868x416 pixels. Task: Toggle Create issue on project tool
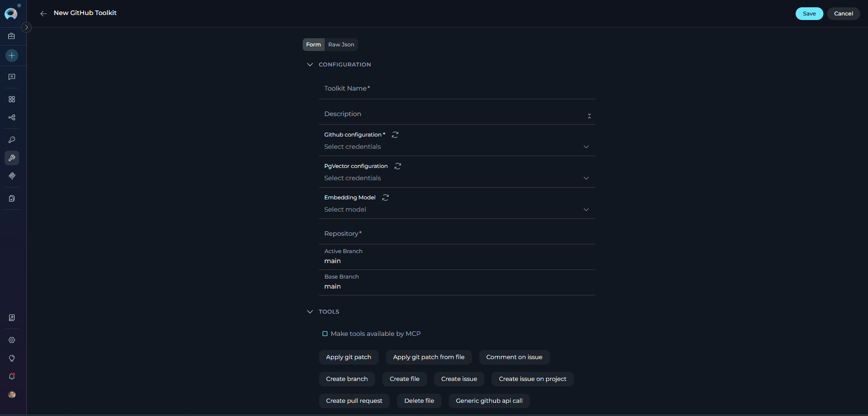click(533, 379)
